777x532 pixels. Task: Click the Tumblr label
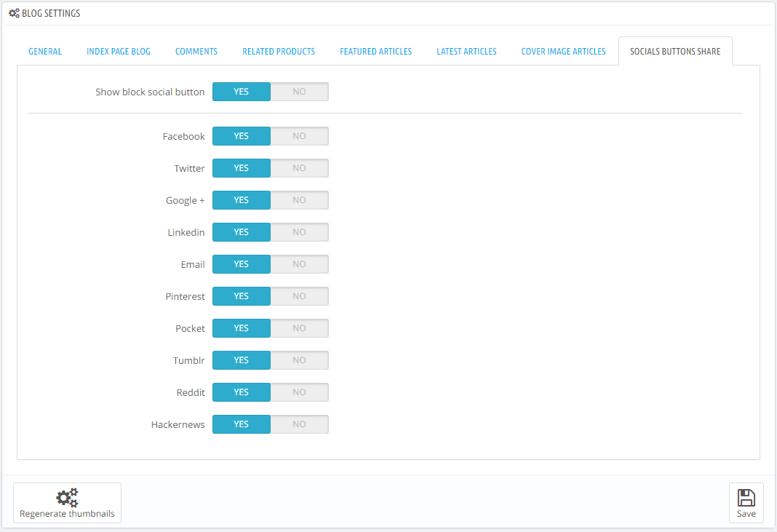click(189, 360)
